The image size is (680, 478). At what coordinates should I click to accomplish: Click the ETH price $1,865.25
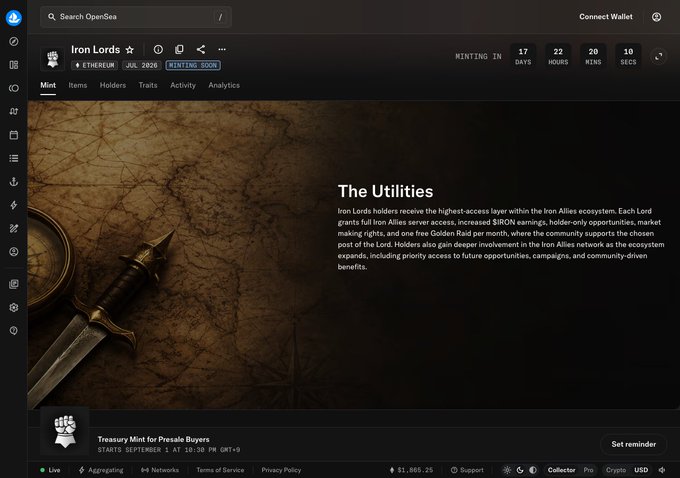point(411,470)
